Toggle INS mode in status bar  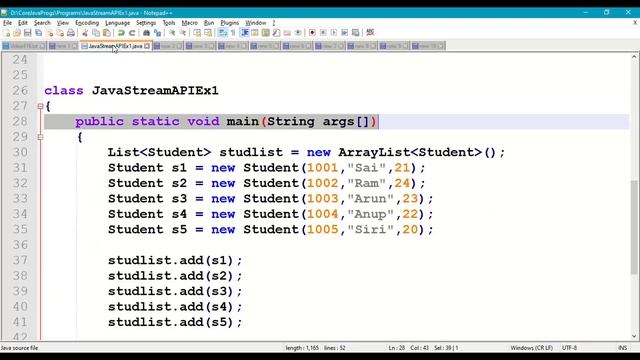[x=622, y=348]
